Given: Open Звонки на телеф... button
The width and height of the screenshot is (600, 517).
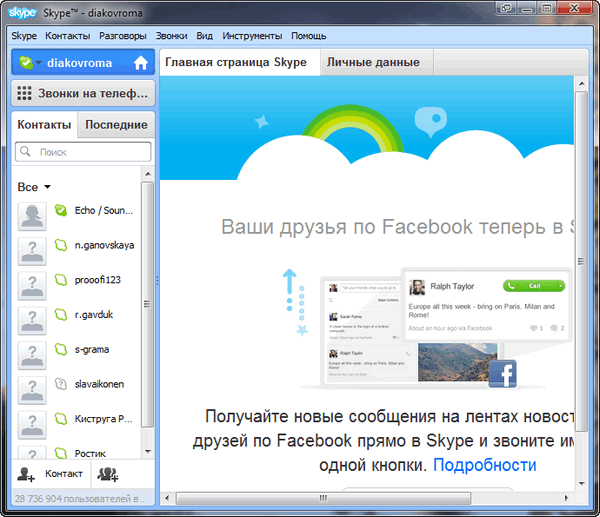Looking at the screenshot, I should (83, 93).
